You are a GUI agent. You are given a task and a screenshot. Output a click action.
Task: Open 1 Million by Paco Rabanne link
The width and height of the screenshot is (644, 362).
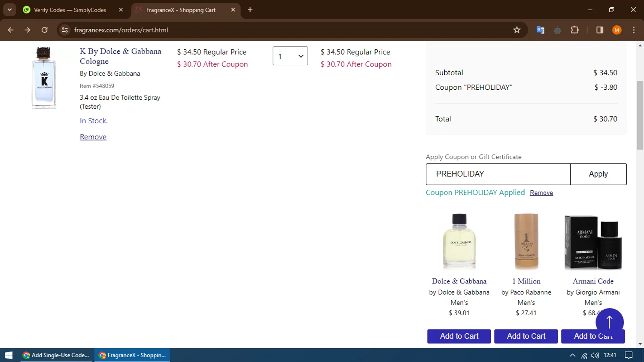click(x=526, y=281)
